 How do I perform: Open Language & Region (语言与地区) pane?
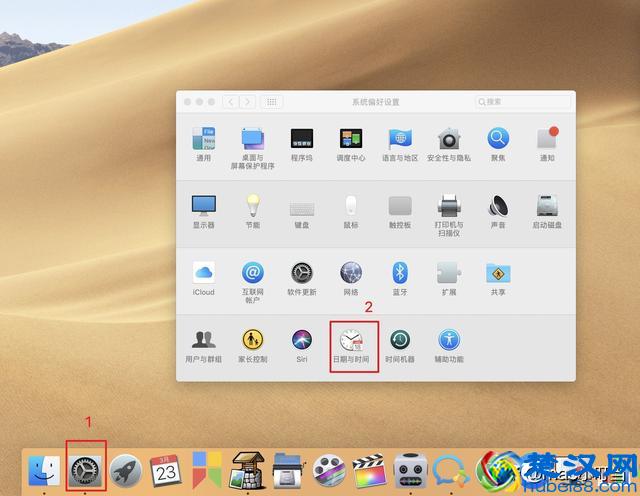[400, 144]
